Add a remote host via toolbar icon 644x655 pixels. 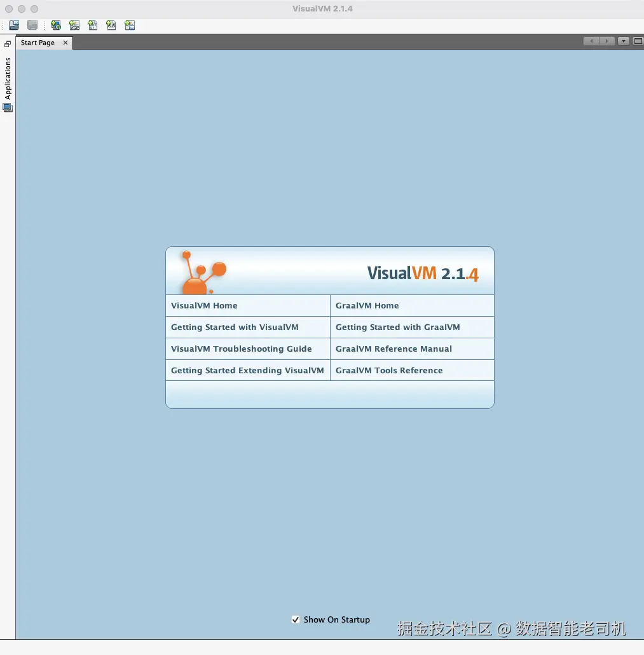click(55, 25)
